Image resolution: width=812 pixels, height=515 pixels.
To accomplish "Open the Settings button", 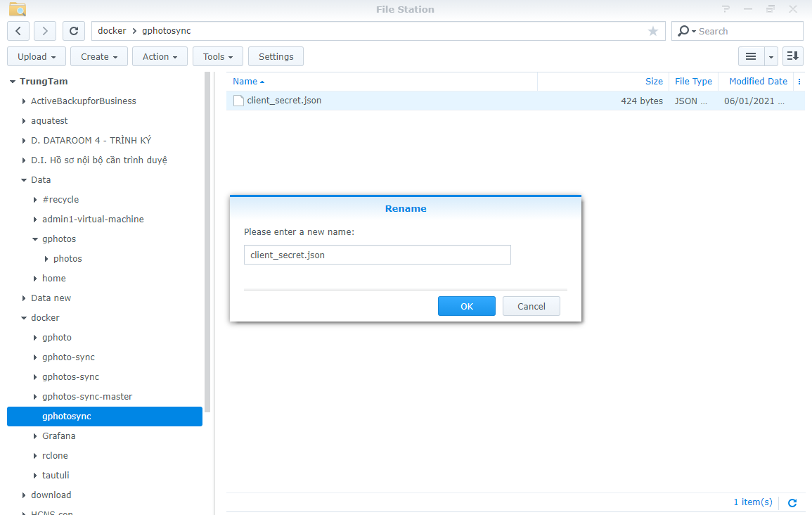I will point(276,56).
